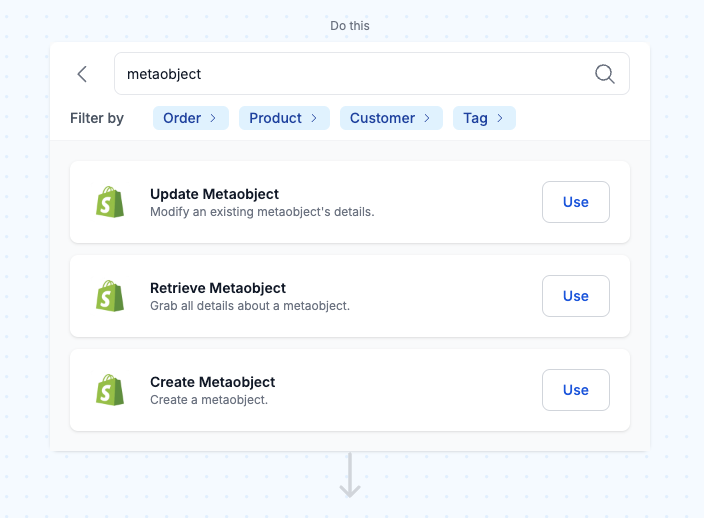
Task: Expand the Customer filter chip
Action: pyautogui.click(x=391, y=118)
